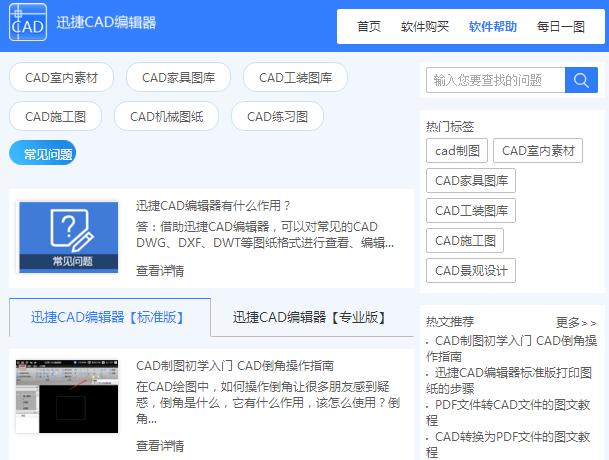Select the CAD练习图 category pill

[277, 116]
